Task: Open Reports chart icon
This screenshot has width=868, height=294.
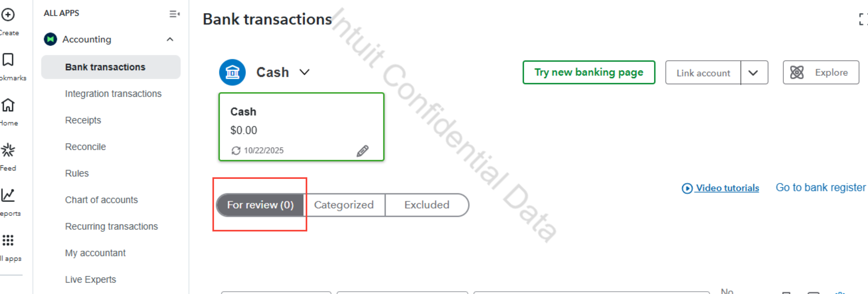Action: [8, 195]
